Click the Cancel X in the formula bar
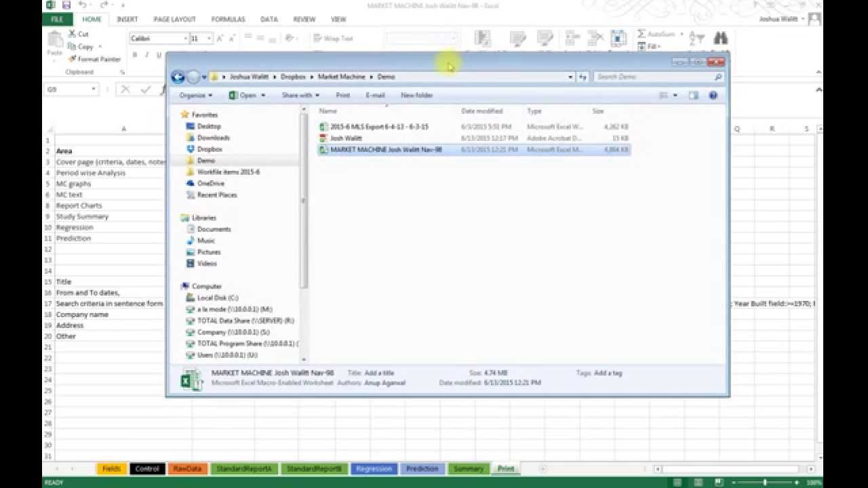 pyautogui.click(x=125, y=89)
